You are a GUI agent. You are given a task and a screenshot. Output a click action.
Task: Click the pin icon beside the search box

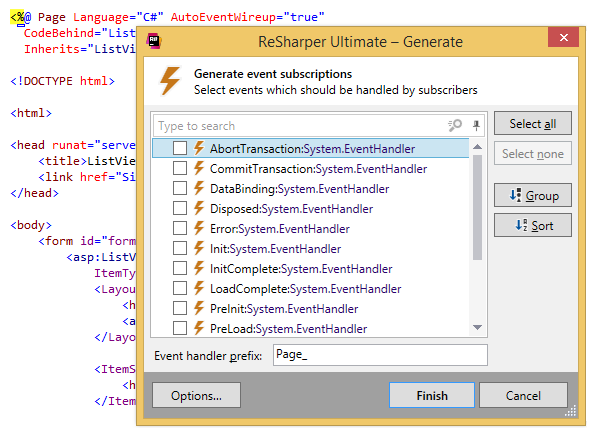[476, 126]
